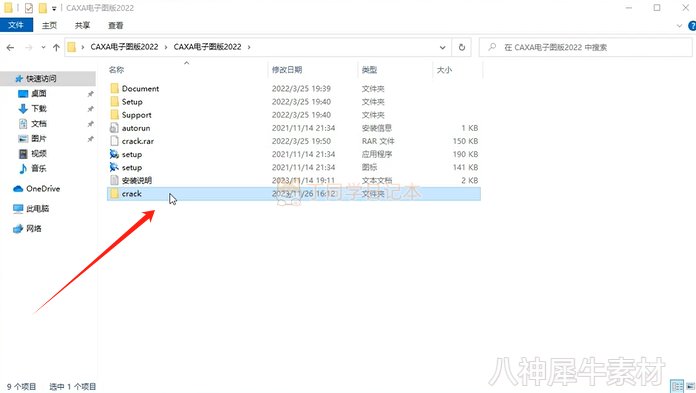This screenshot has width=696, height=393.
Task: Sort by the 大小 column header
Action: click(x=444, y=70)
